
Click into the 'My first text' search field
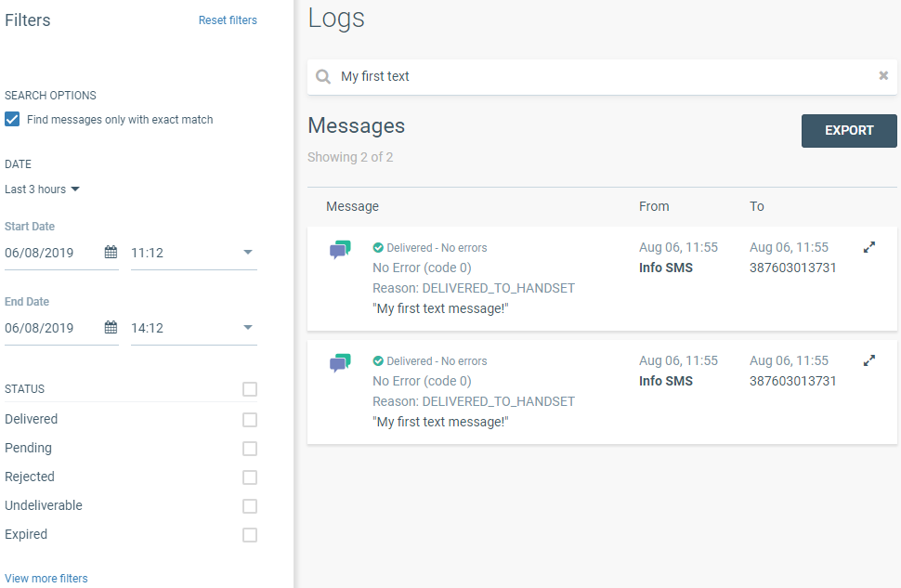[x=594, y=76]
